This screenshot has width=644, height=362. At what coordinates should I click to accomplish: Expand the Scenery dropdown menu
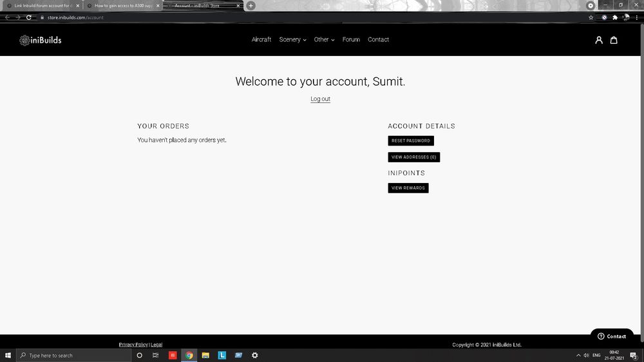292,40
